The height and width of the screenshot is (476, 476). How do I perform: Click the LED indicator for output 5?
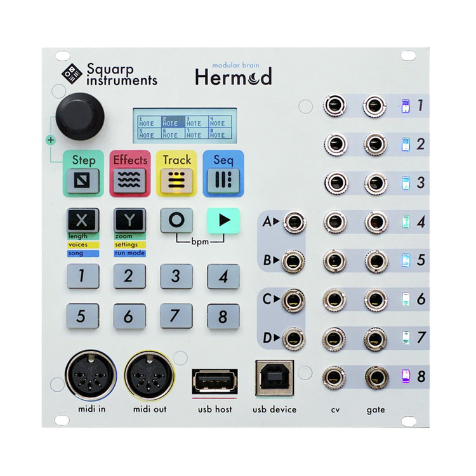pos(406,260)
